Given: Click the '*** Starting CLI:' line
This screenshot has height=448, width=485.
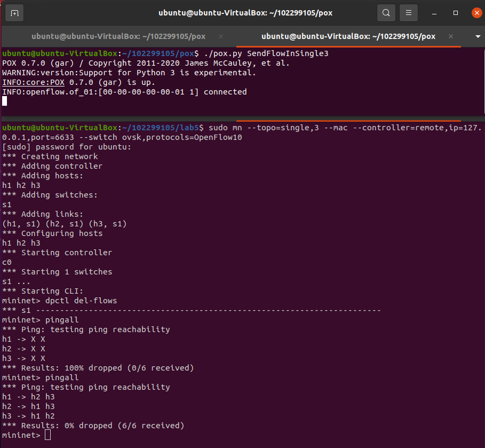Looking at the screenshot, I should tap(43, 291).
